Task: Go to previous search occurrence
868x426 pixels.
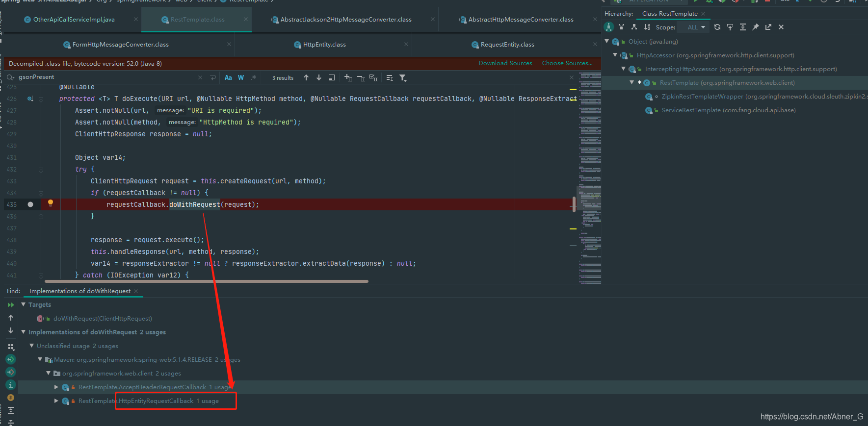Action: [x=306, y=77]
